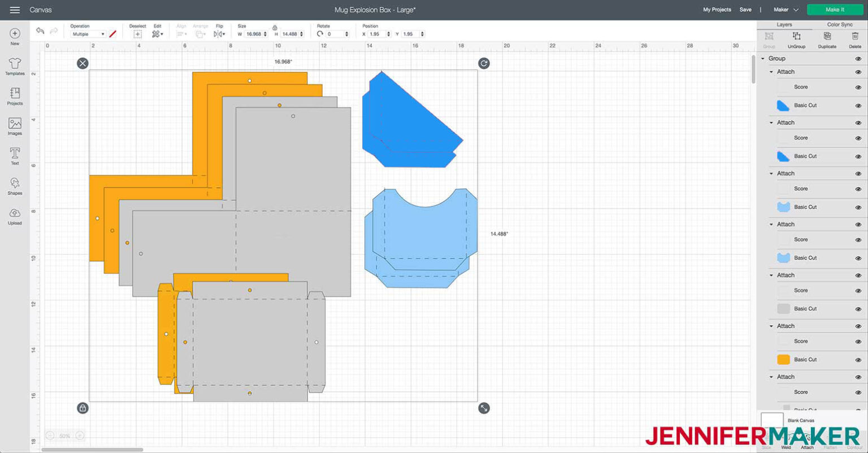Click the gray Basic Cut layer thumbnail
This screenshot has height=453, width=868.
tap(783, 309)
